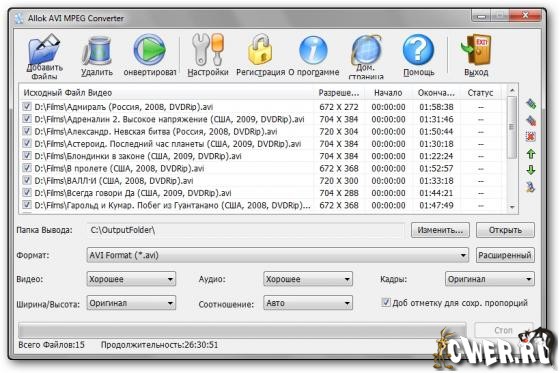Click the Всего Файлов:15 status text
This screenshot has width=560, height=373.
51,345
